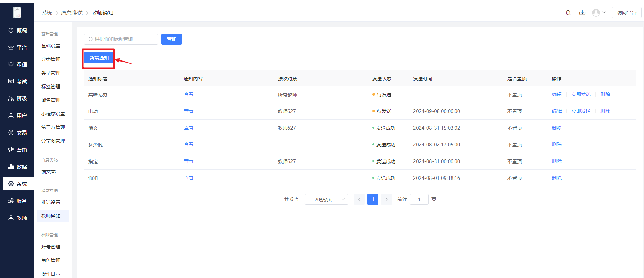The width and height of the screenshot is (644, 278).
Task: View content of 指定 notification
Action: click(189, 161)
